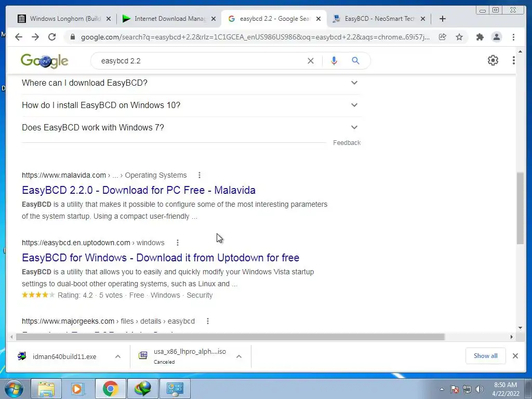Screen dimensions: 532x399
Task: Close the downloads bar
Action: (x=515, y=356)
